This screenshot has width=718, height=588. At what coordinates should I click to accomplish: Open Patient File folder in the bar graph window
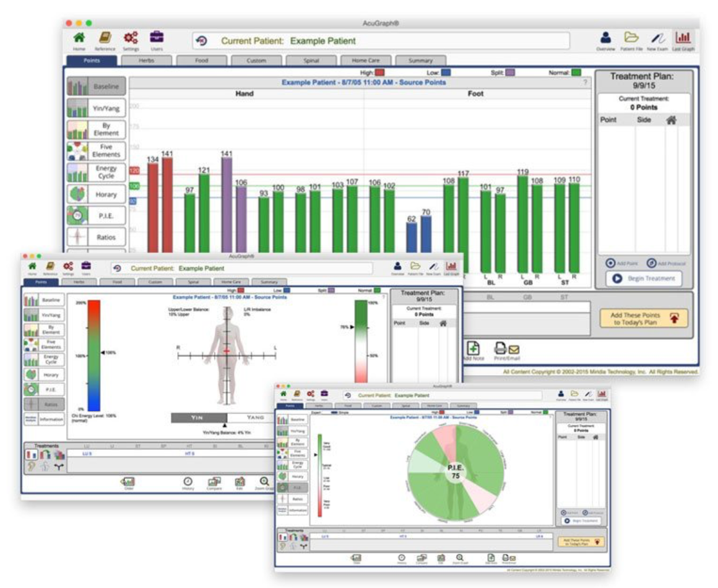tap(631, 39)
